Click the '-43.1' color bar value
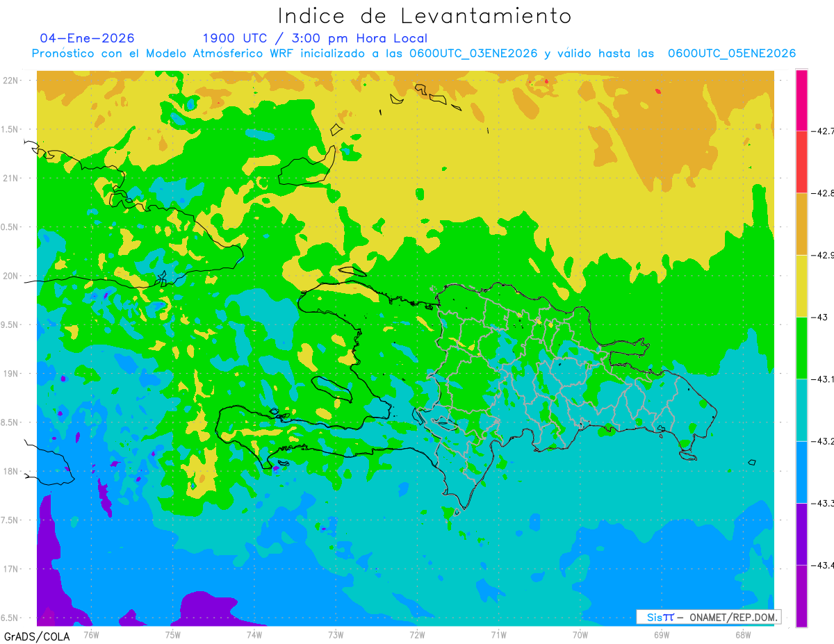Viewport: 834px width, 644px height. point(823,379)
